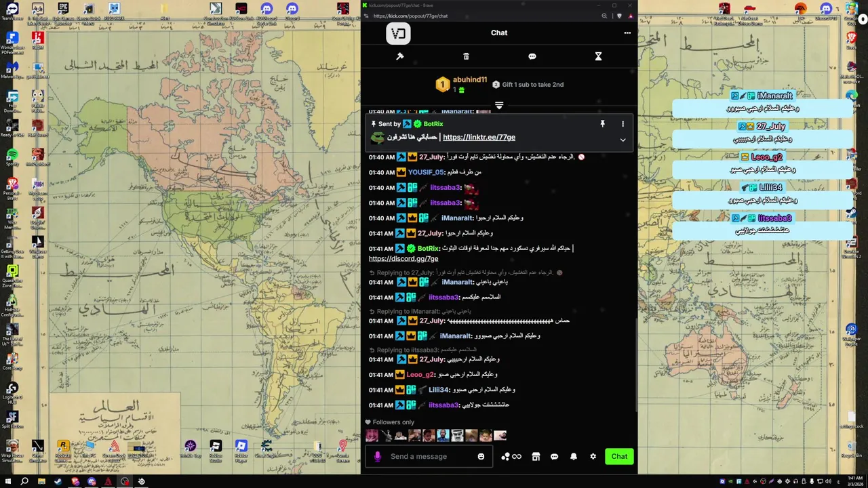Screen dimensions: 868x488
Task: Unpin the BotRix pinned message
Action: (602, 124)
